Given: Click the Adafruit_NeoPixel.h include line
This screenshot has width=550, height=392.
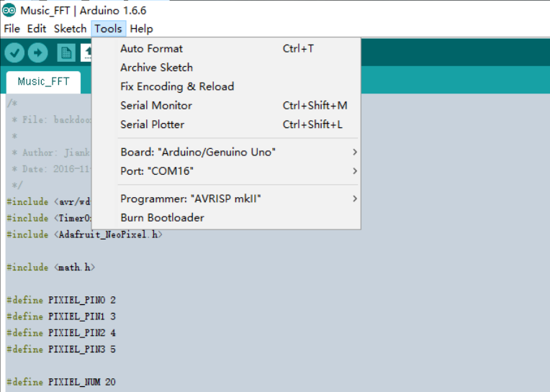Looking at the screenshot, I should point(84,234).
